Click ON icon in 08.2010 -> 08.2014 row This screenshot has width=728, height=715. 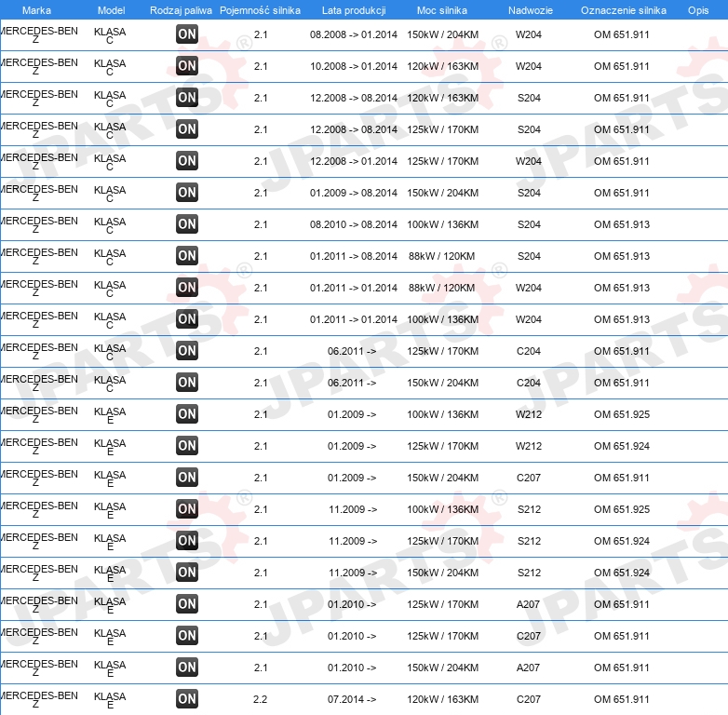tap(187, 223)
